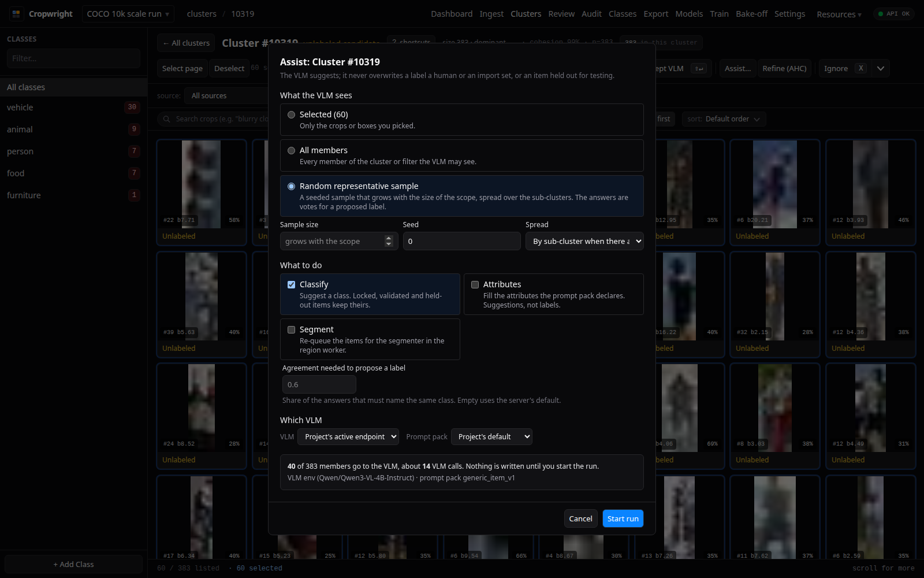
Task: Click the agreement threshold input field
Action: tap(319, 384)
